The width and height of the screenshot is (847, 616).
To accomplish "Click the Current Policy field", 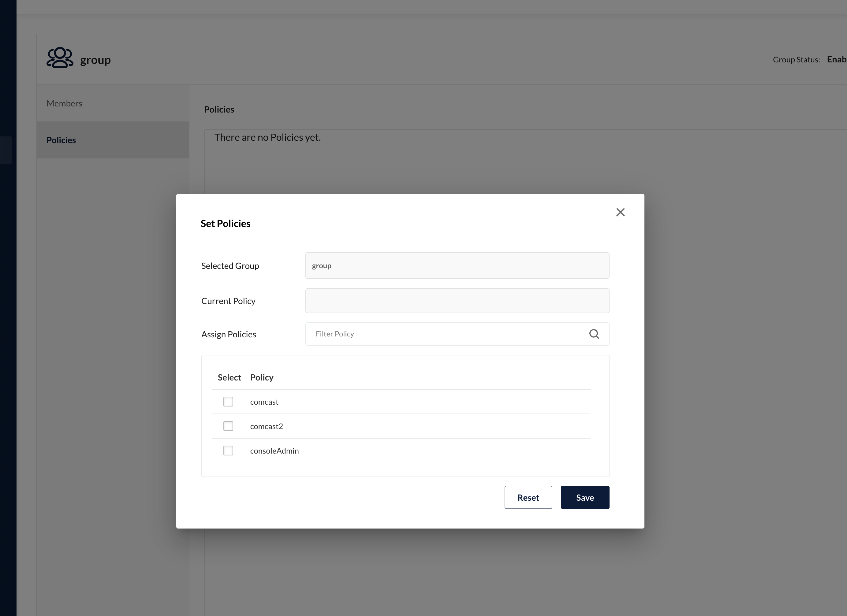I will tap(457, 301).
